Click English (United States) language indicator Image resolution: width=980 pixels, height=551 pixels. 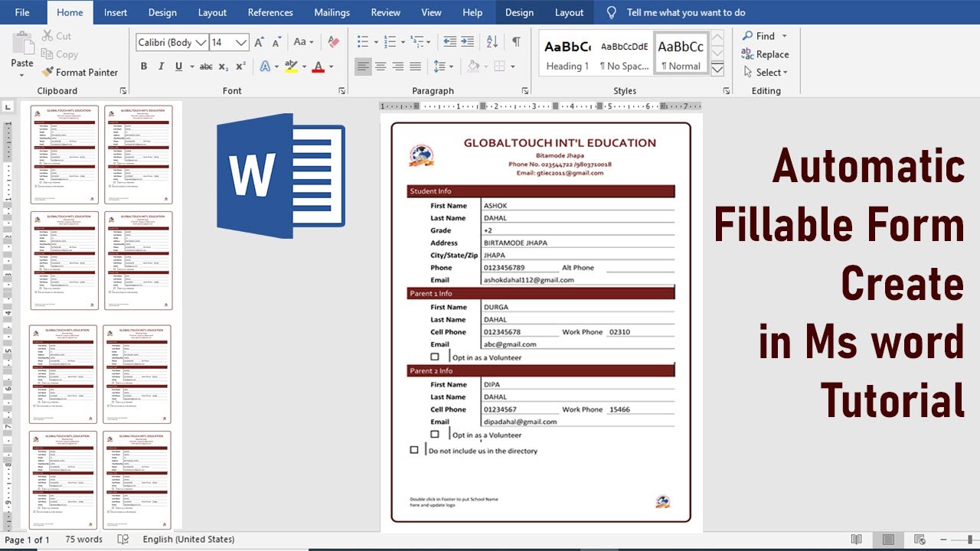[188, 540]
